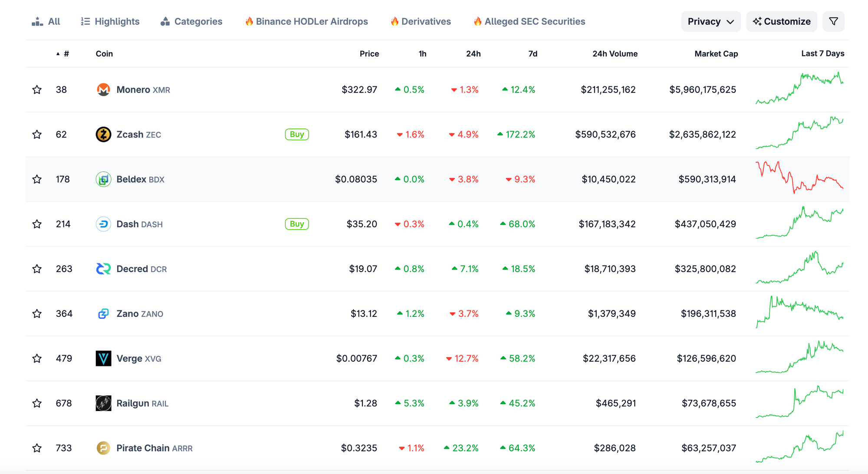Sort the table by Market Cap header

(x=716, y=54)
